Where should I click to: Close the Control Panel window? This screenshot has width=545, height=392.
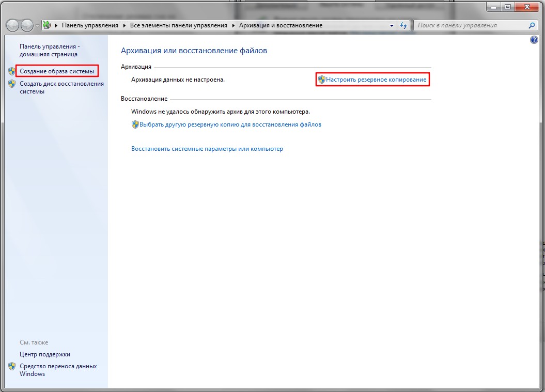pyautogui.click(x=527, y=7)
